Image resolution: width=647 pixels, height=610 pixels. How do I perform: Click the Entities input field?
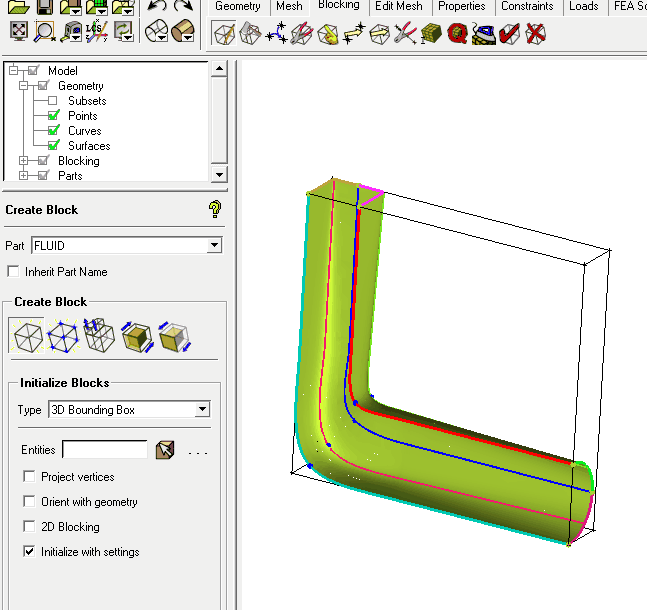click(x=104, y=450)
